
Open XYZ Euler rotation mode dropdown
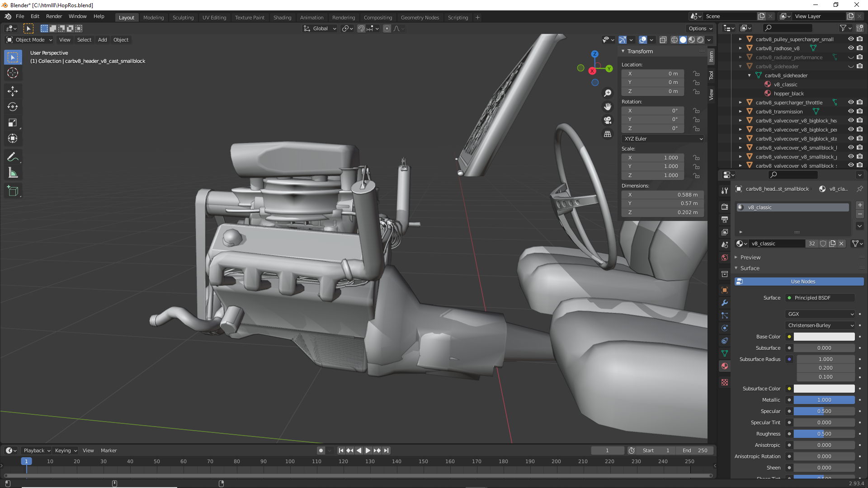[663, 139]
